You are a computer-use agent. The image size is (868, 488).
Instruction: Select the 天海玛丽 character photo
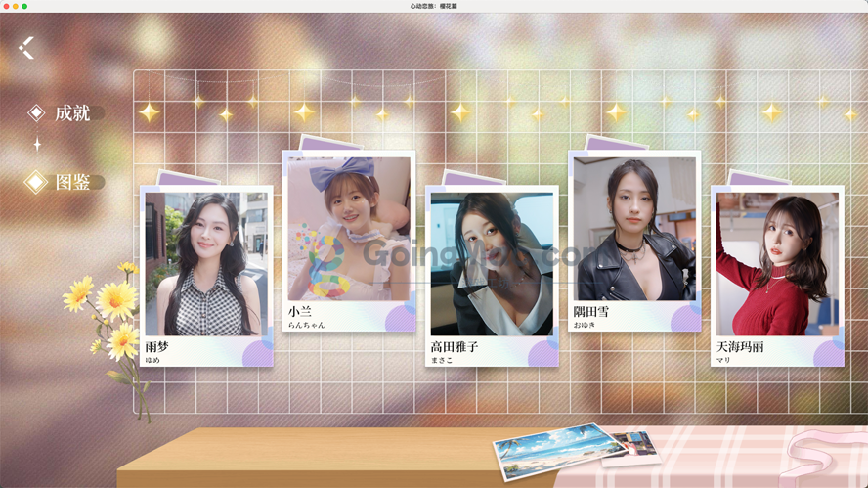pyautogui.click(x=777, y=264)
